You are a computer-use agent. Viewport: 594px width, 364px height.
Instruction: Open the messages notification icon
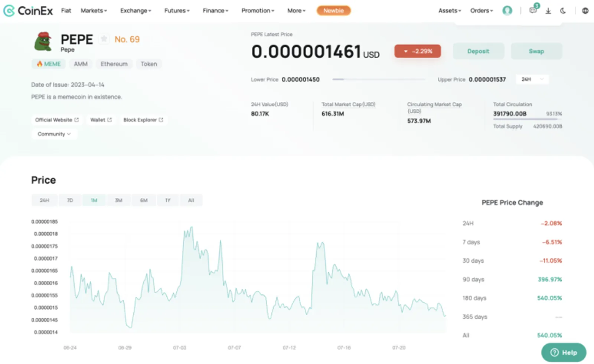pyautogui.click(x=533, y=10)
